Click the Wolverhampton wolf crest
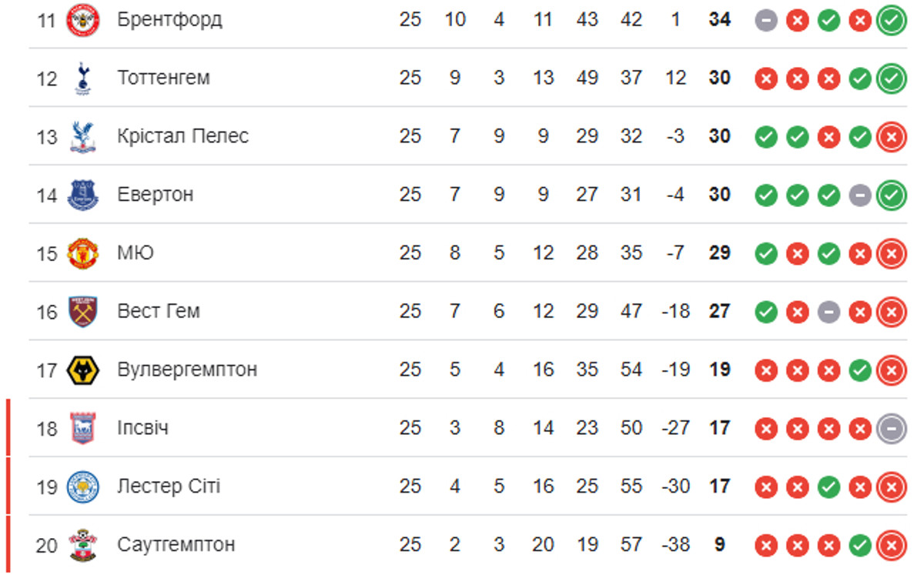This screenshot has width=924, height=575. [82, 370]
